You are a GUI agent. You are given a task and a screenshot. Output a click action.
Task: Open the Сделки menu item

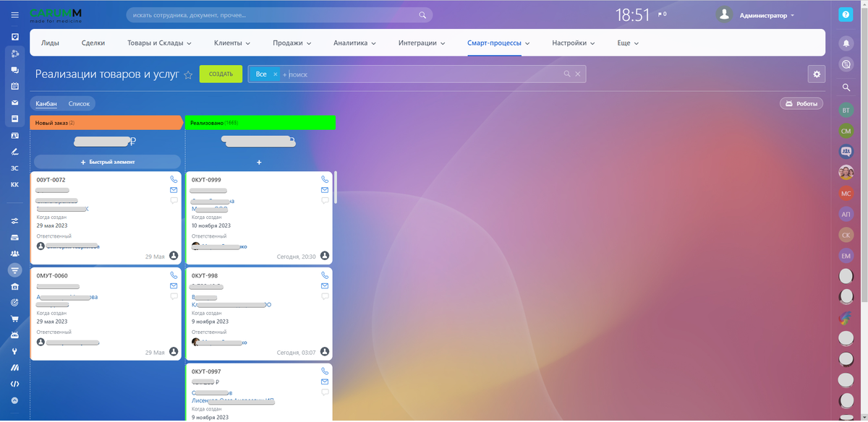(x=93, y=43)
